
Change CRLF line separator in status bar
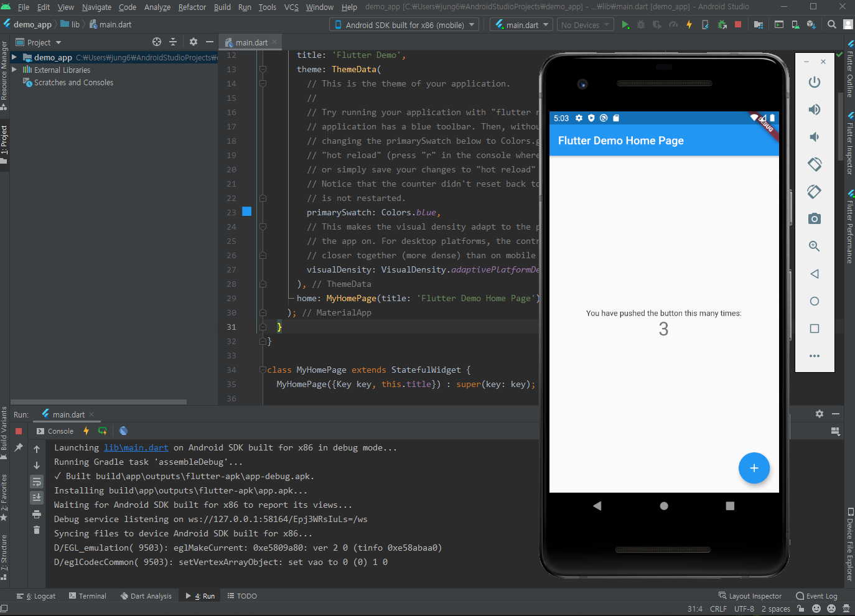[718, 609]
